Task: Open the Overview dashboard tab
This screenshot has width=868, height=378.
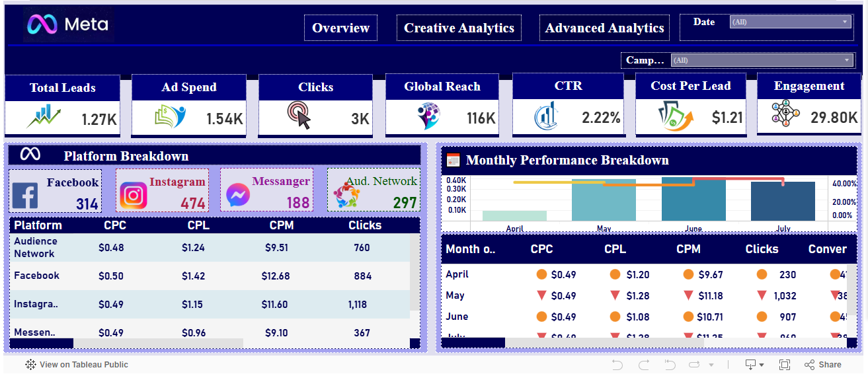Action: pos(340,28)
